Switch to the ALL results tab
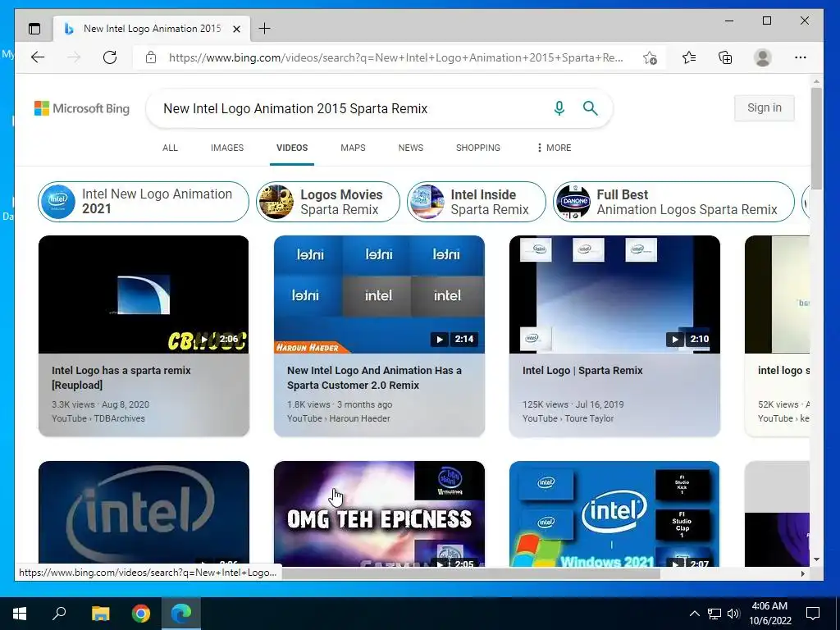Image resolution: width=840 pixels, height=630 pixels. click(170, 148)
